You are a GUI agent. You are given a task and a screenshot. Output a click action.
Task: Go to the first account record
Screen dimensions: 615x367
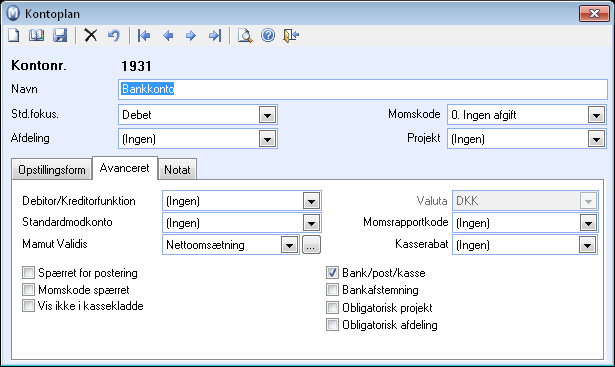click(144, 36)
